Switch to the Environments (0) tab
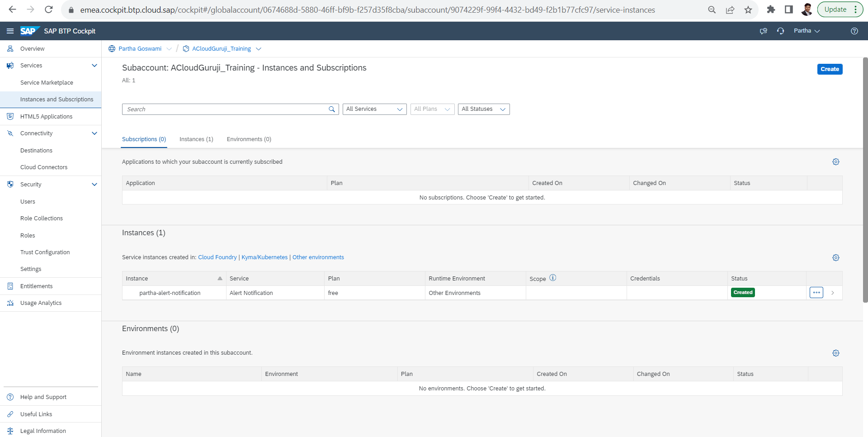Screen dimensions: 868x437 249,139
